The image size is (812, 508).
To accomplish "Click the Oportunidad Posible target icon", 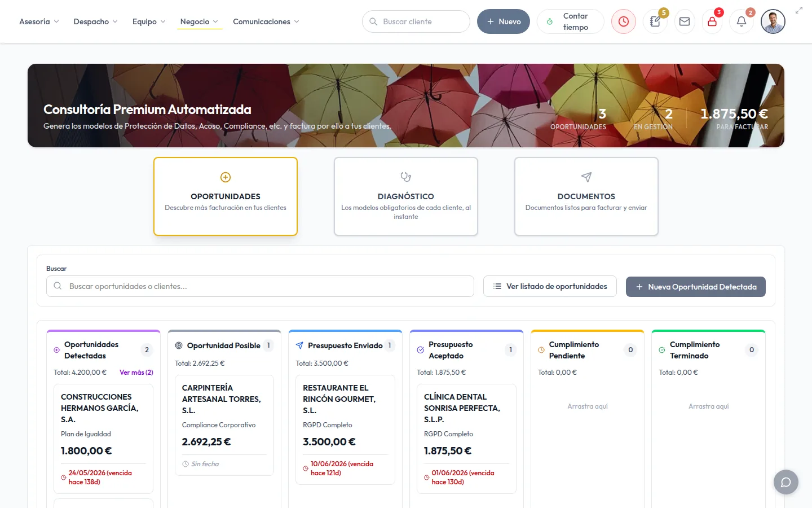I will pyautogui.click(x=179, y=345).
